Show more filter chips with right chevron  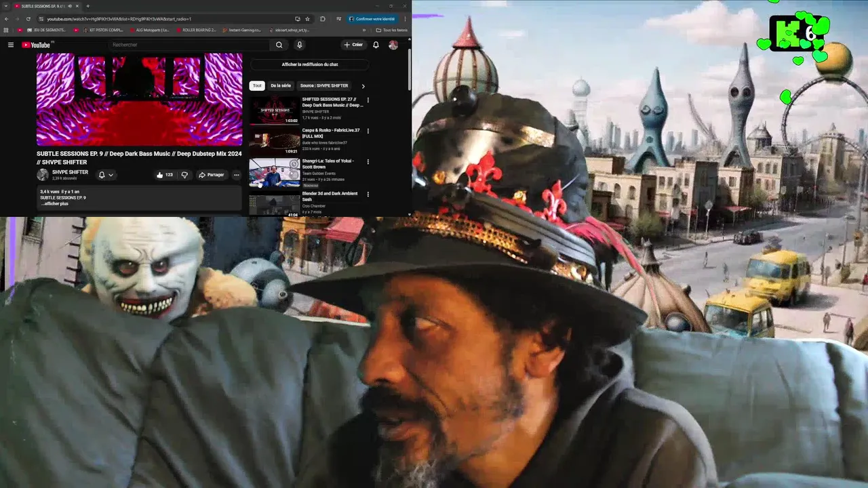coord(363,86)
